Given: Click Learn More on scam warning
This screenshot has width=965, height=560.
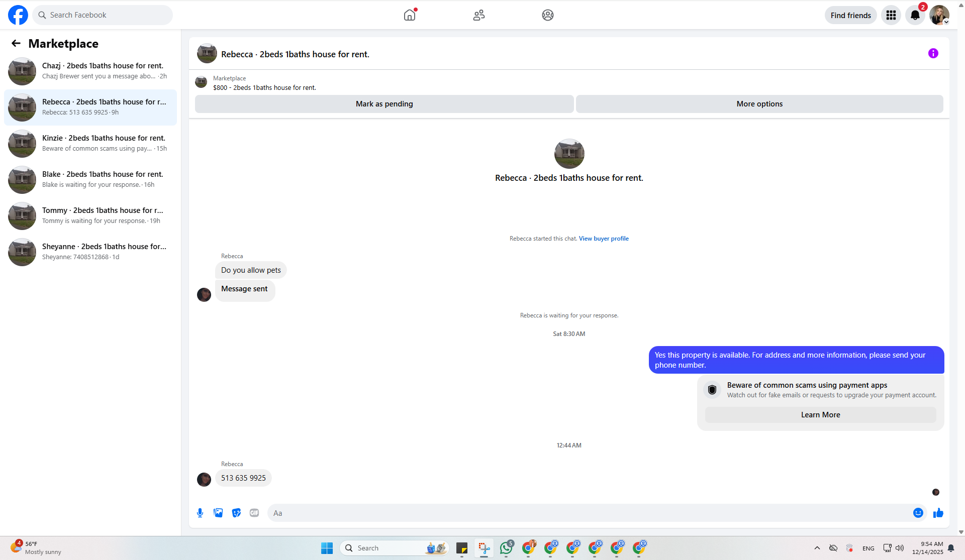Looking at the screenshot, I should (821, 415).
